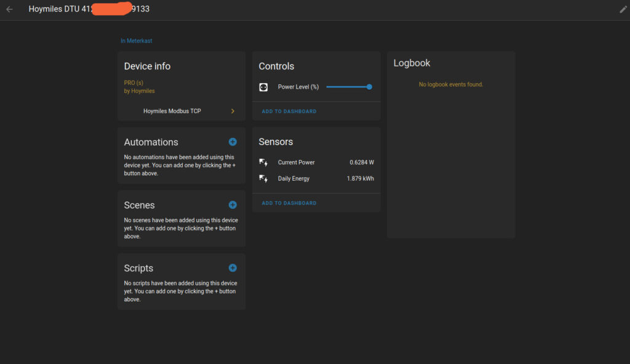Add a new script with plus icon
630x364 pixels.
tap(233, 267)
